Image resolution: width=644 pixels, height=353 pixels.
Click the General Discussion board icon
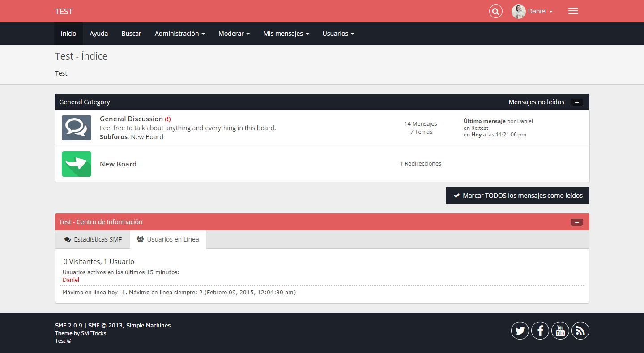(x=77, y=128)
